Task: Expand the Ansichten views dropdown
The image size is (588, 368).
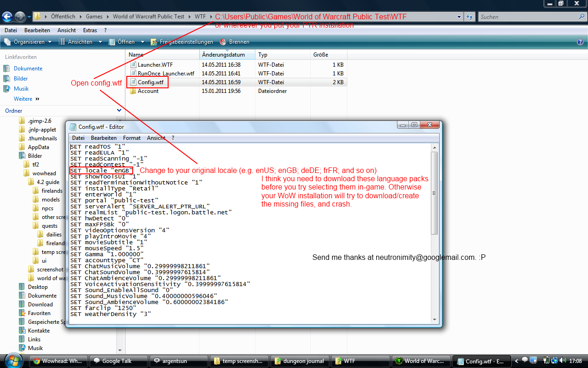Action: (101, 42)
